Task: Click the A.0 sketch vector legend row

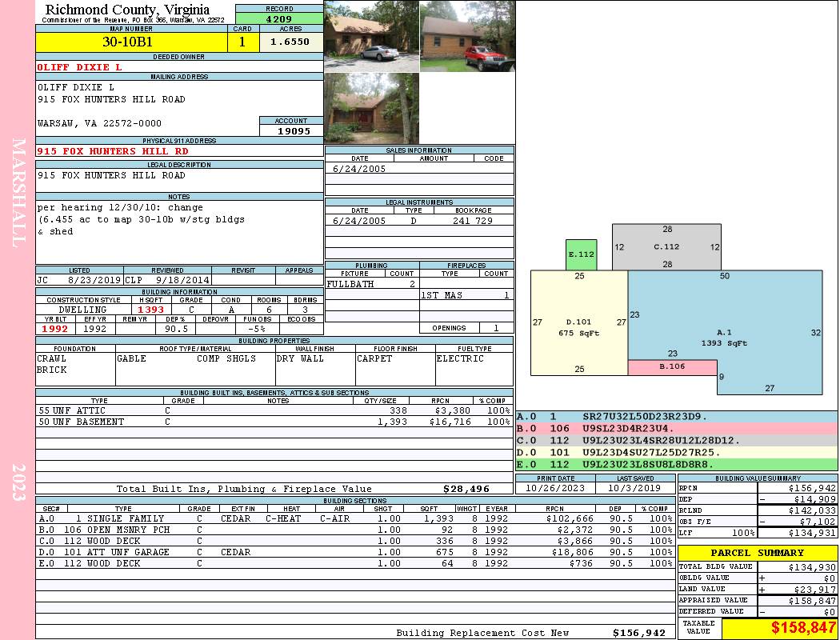Action: [x=676, y=417]
